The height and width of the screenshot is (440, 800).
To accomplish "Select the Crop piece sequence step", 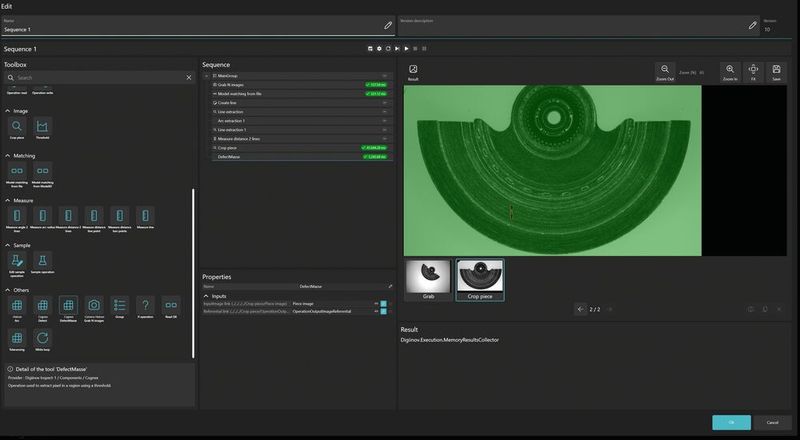I will click(x=302, y=148).
